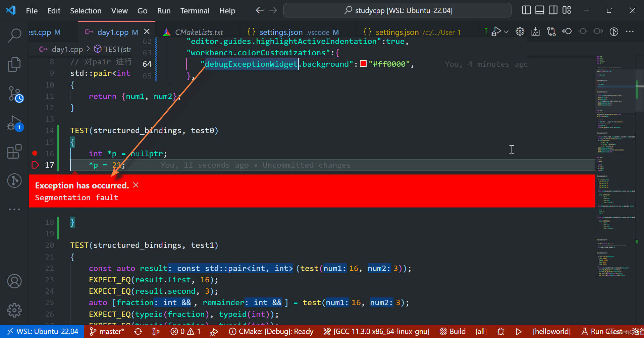
Task: Click Run CTest in status bar
Action: coord(602,332)
